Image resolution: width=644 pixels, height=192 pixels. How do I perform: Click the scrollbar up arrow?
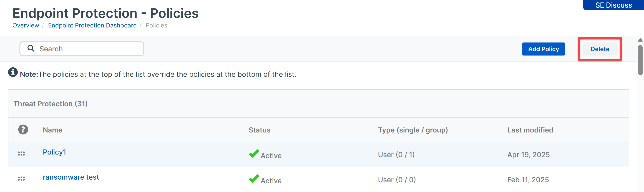coord(640,40)
